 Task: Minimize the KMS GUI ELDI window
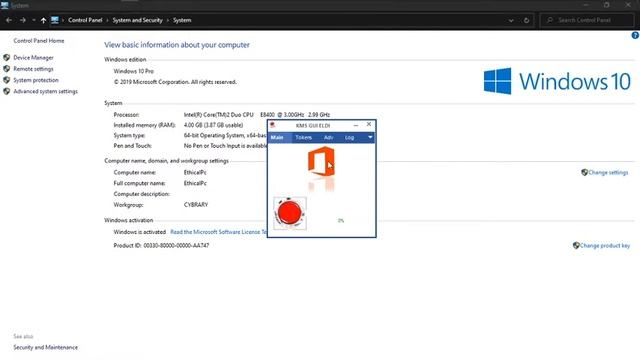[x=356, y=125]
